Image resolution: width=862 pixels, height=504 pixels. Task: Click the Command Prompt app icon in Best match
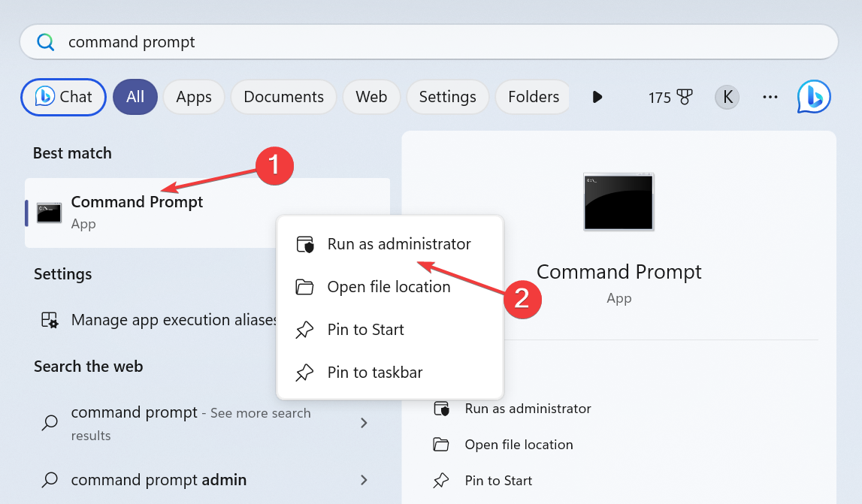tap(48, 213)
